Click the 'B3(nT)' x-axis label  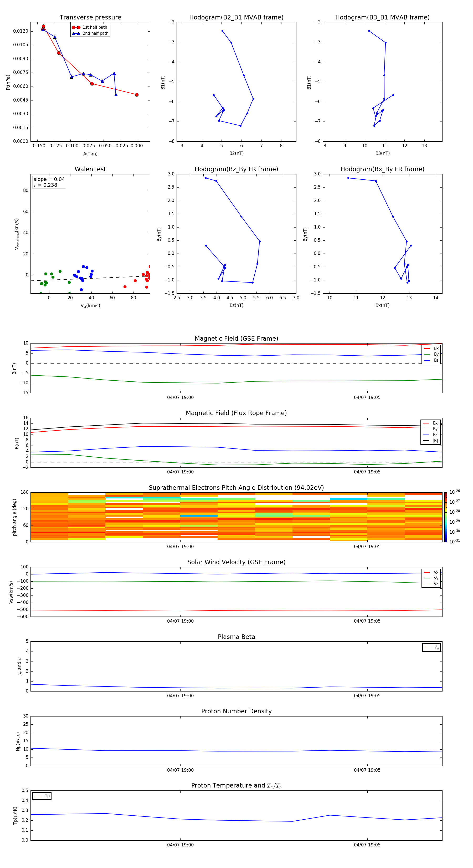(382, 153)
